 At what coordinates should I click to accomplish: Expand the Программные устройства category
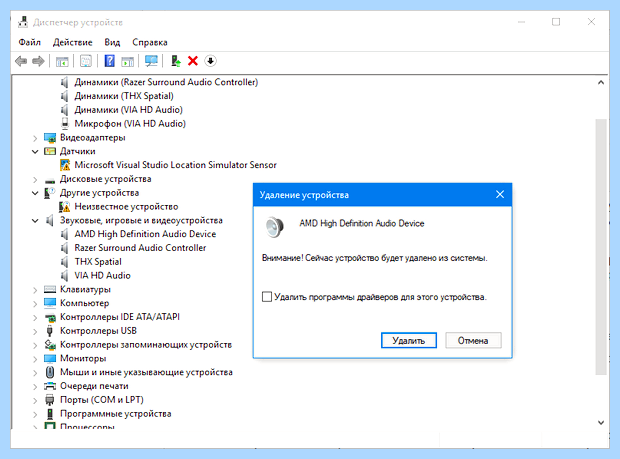coord(35,414)
